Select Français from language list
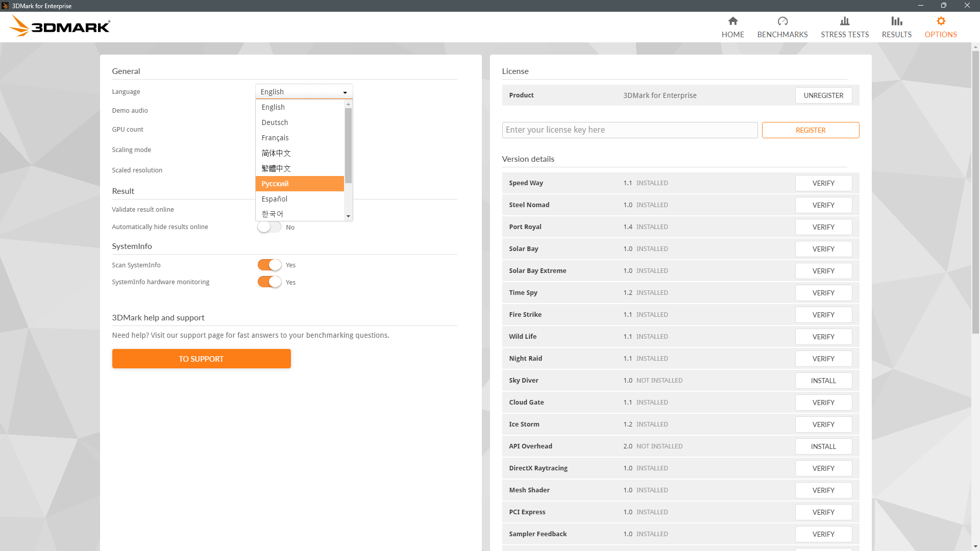980x551 pixels. (x=300, y=138)
